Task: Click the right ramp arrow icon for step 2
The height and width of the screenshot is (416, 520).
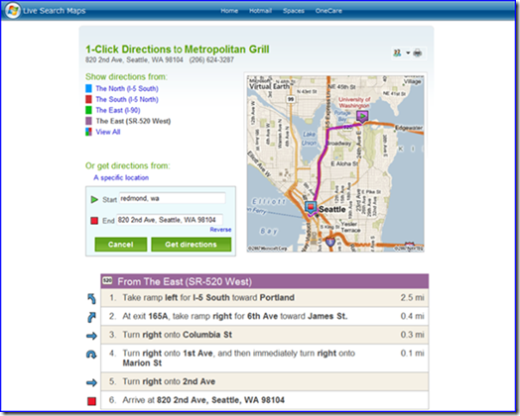Action: [x=92, y=317]
